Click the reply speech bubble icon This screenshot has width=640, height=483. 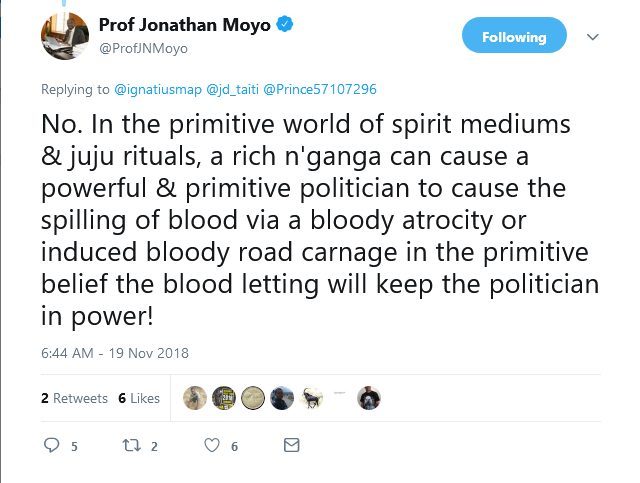53,446
